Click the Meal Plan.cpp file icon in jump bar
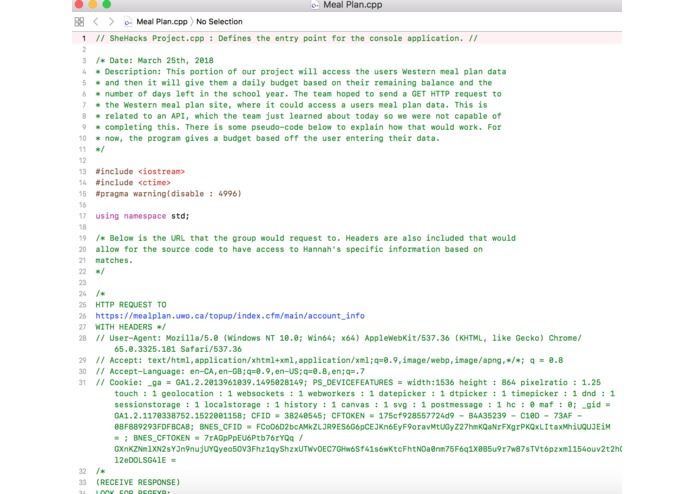Viewport: 695px width, 494px height. (x=128, y=22)
